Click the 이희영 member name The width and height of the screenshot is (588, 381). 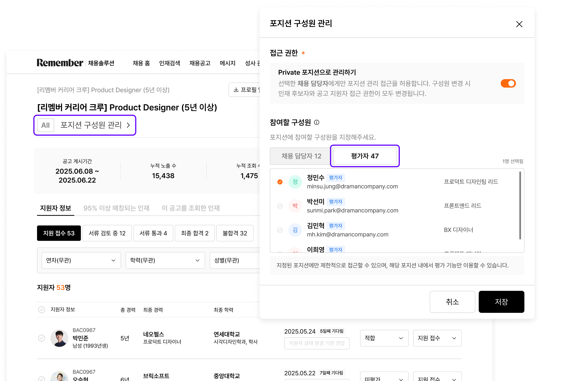click(315, 250)
